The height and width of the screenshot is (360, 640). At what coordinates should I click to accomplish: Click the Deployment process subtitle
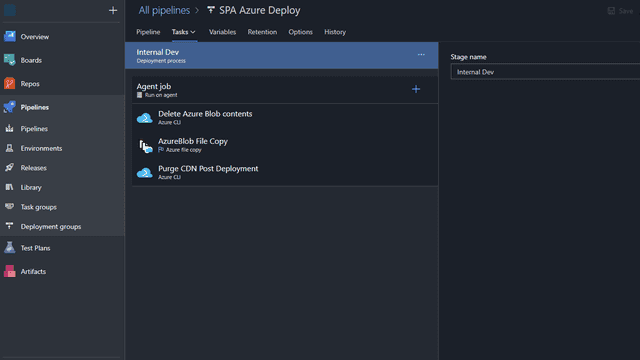161,61
